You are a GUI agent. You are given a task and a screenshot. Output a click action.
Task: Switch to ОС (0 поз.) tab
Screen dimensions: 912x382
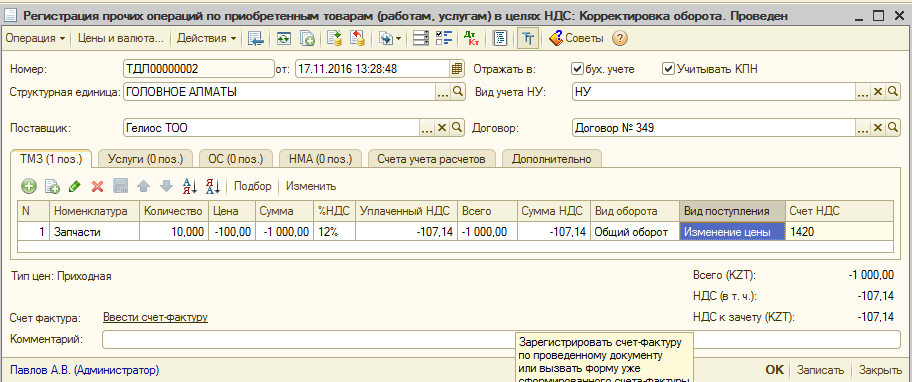236,159
